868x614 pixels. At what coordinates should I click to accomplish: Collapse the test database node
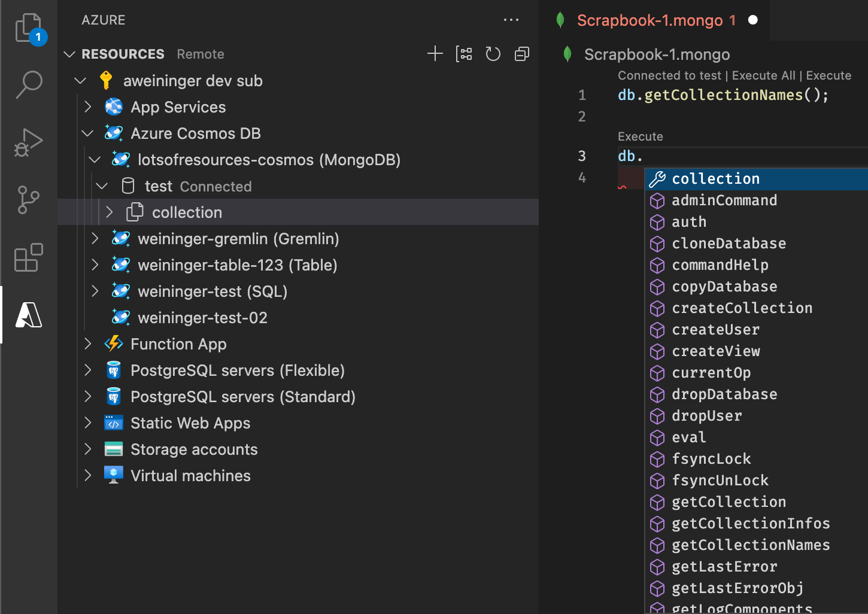[102, 186]
